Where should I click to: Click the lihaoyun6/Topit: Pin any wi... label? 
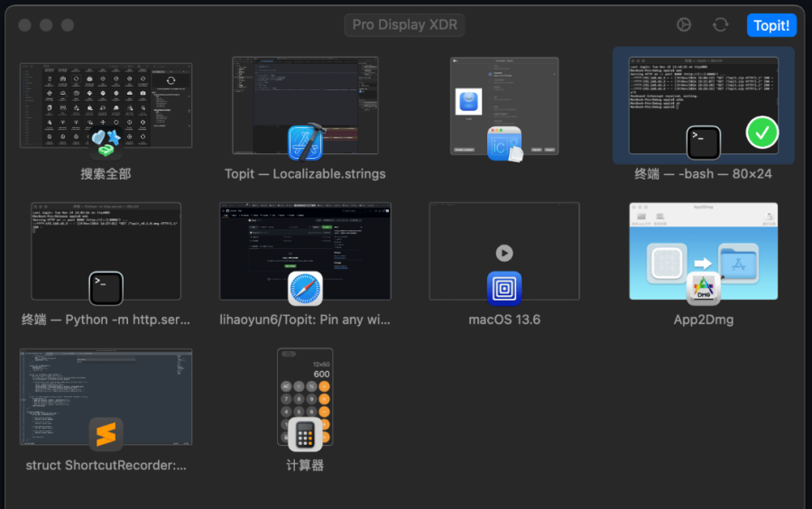[x=305, y=319]
